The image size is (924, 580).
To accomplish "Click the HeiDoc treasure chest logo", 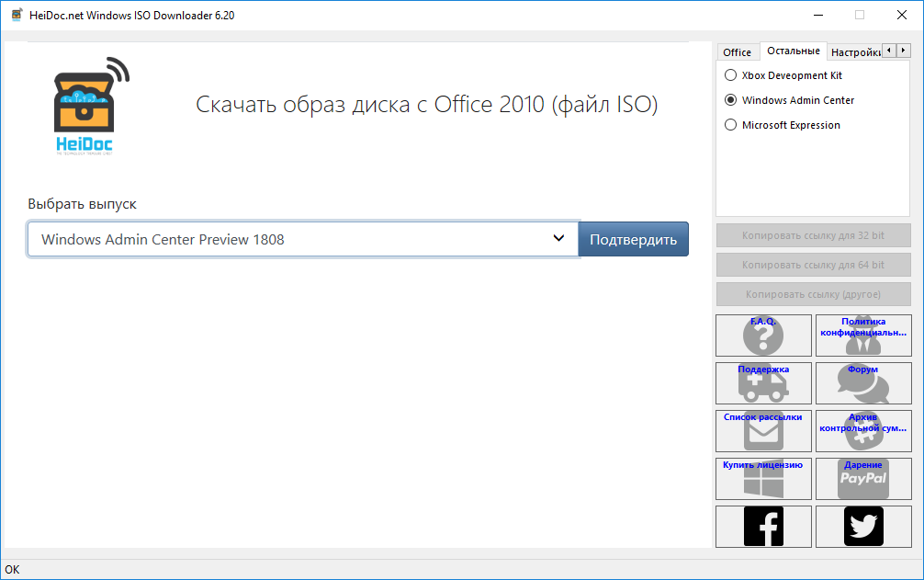I will 91,106.
